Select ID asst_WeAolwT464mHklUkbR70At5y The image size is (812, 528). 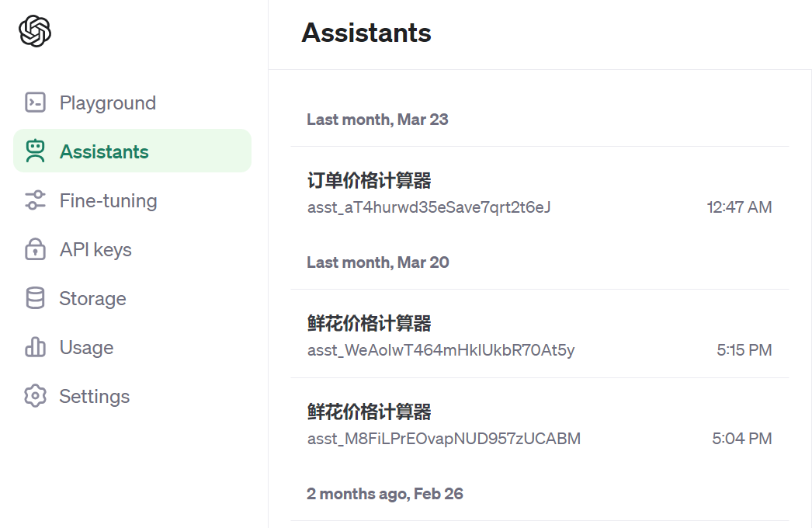(441, 350)
